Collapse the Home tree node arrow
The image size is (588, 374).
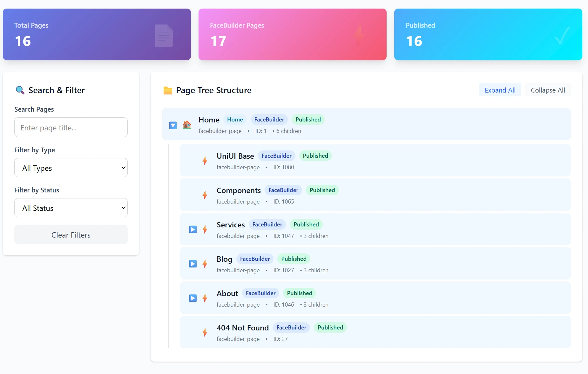click(x=173, y=125)
